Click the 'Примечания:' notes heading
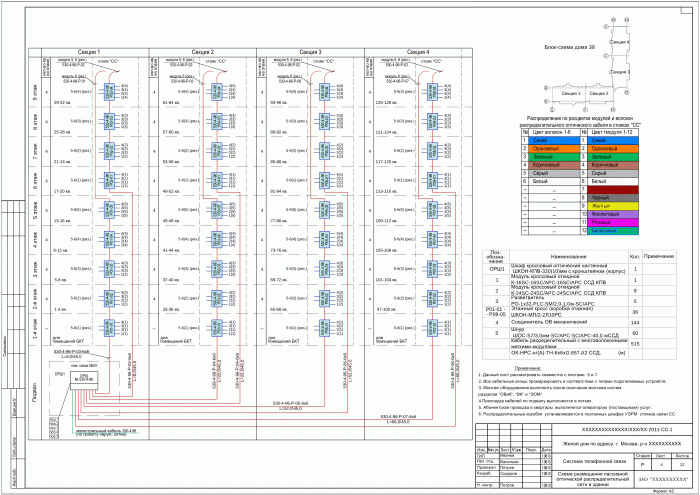Screen dimensions: 700x495 (x=528, y=368)
